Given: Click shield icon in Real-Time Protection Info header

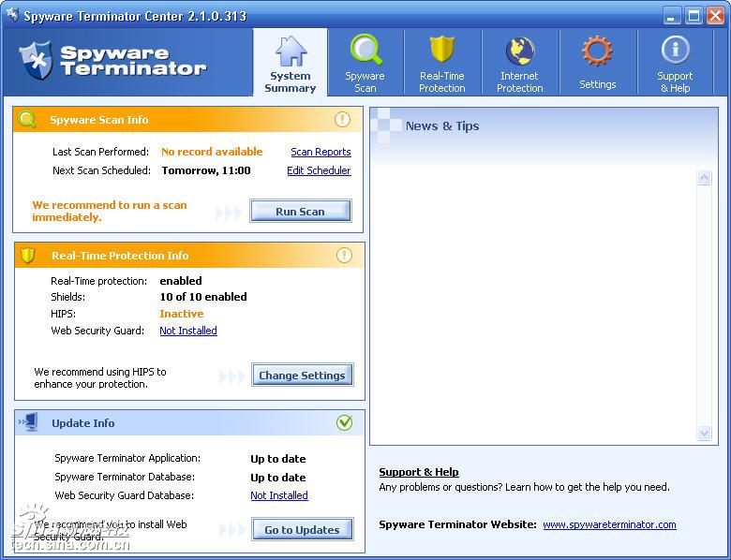Looking at the screenshot, I should click(x=28, y=255).
